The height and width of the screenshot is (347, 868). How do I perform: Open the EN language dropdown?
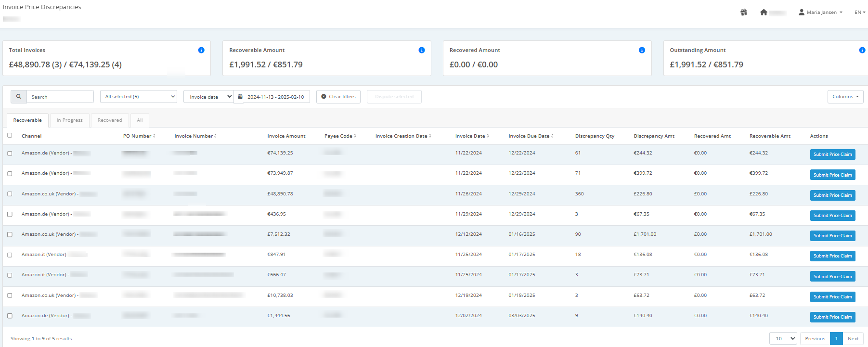coord(860,13)
